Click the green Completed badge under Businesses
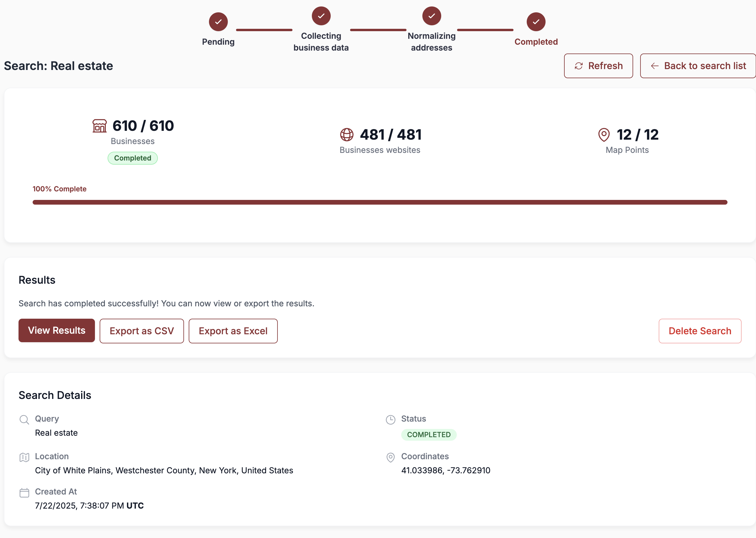This screenshot has height=538, width=756. [x=133, y=158]
